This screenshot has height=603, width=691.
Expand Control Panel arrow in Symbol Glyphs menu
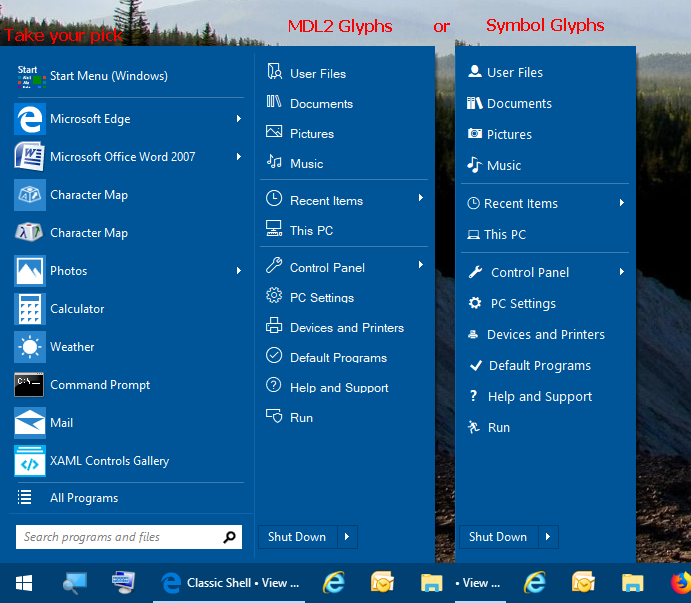622,272
